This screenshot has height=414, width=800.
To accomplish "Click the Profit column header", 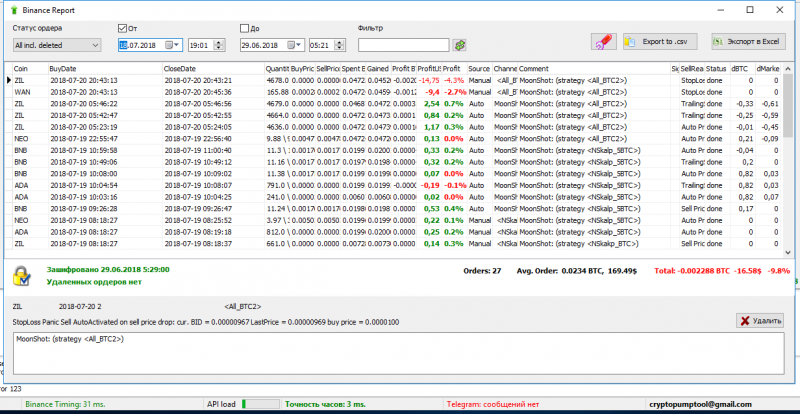I will click(x=454, y=68).
